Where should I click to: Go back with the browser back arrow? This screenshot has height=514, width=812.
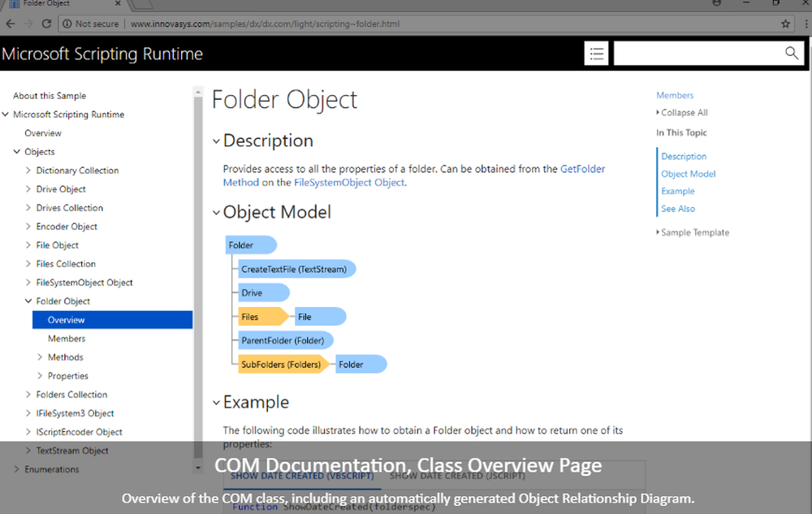point(11,24)
